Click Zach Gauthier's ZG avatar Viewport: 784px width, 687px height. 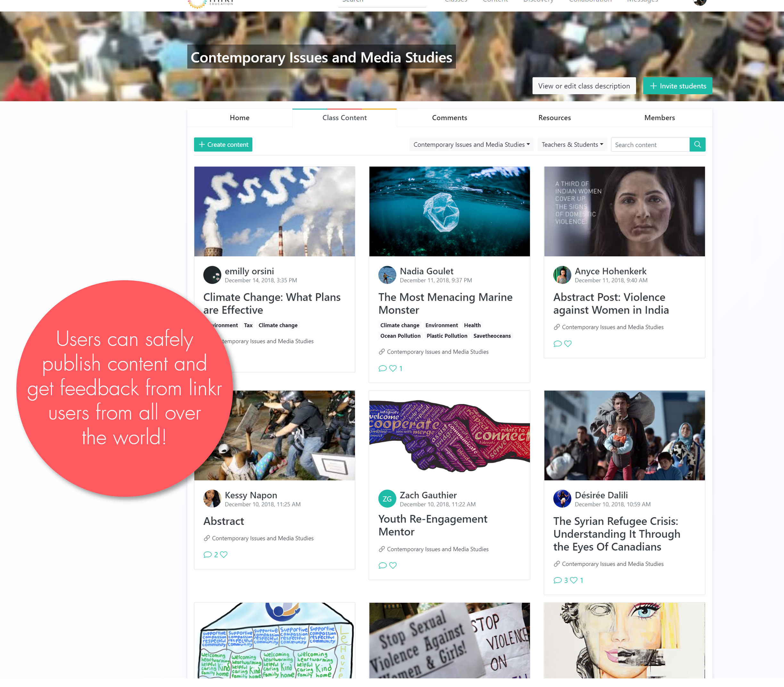click(387, 499)
